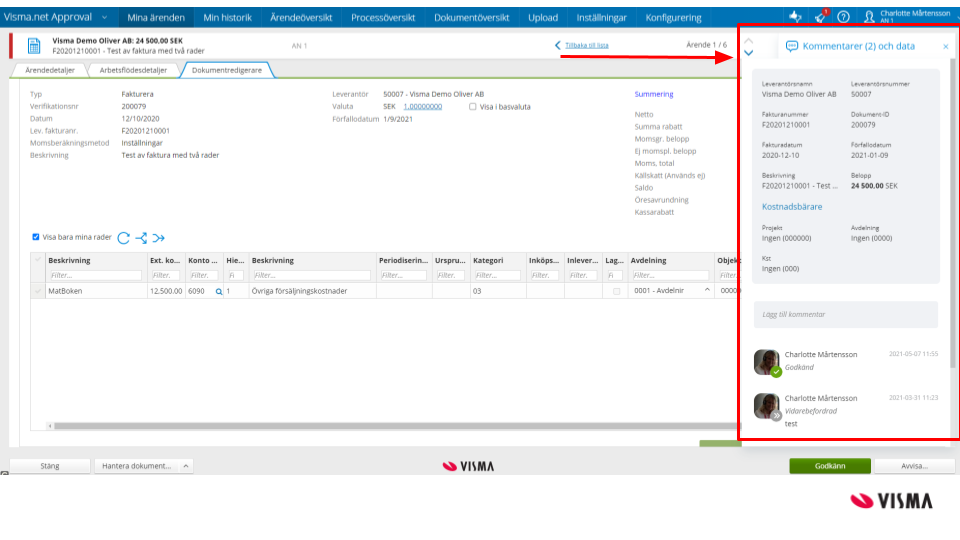Click the Avvisa button
This screenshot has width=960, height=540.
click(914, 466)
